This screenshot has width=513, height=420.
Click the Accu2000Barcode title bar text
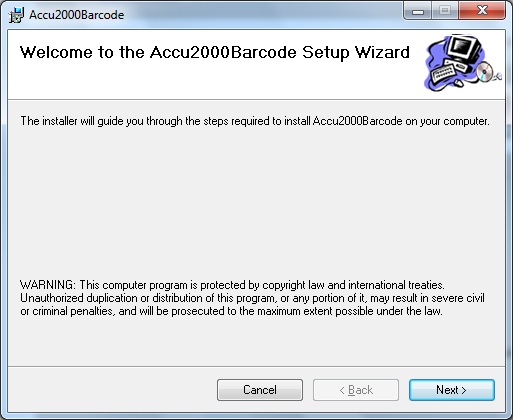click(x=76, y=15)
